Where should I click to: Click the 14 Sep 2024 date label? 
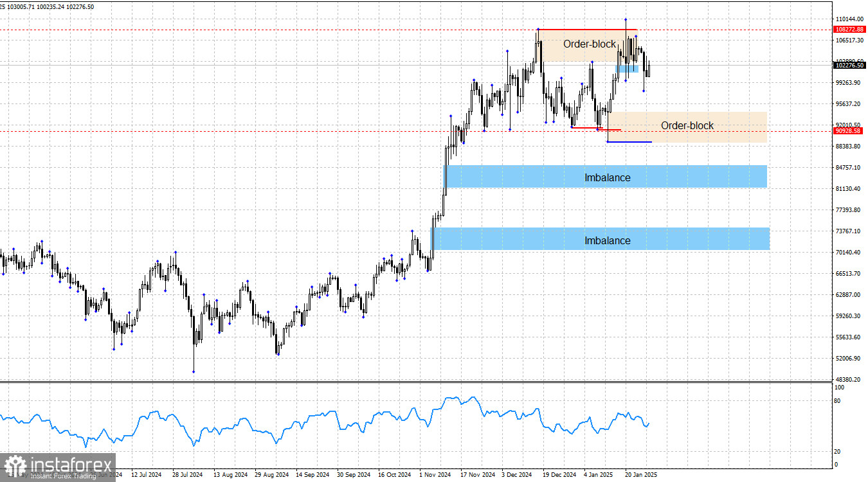pyautogui.click(x=312, y=475)
